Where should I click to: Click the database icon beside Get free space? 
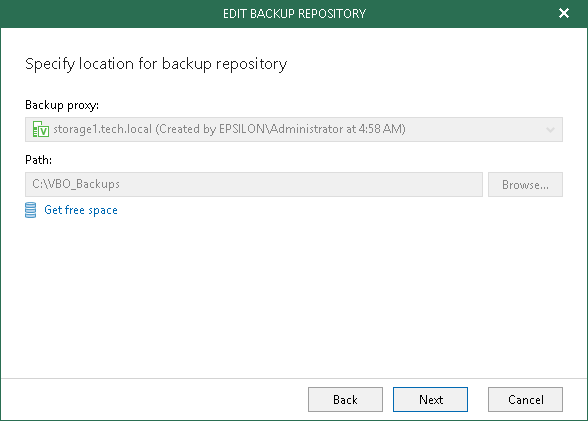coord(31,210)
